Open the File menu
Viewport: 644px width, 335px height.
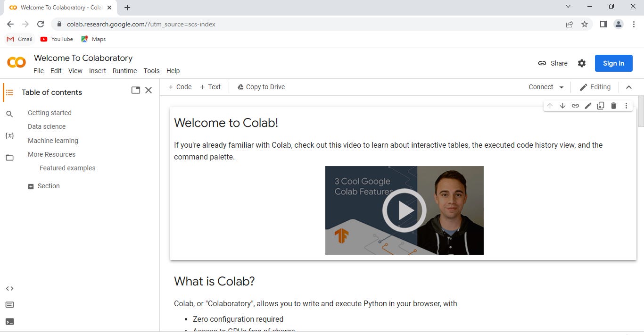pyautogui.click(x=39, y=71)
